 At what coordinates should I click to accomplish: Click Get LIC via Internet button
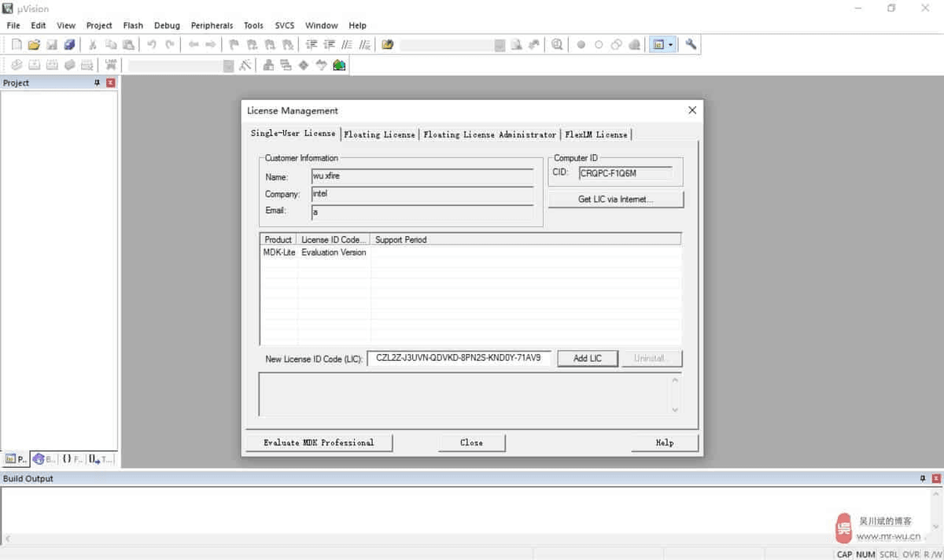615,199
